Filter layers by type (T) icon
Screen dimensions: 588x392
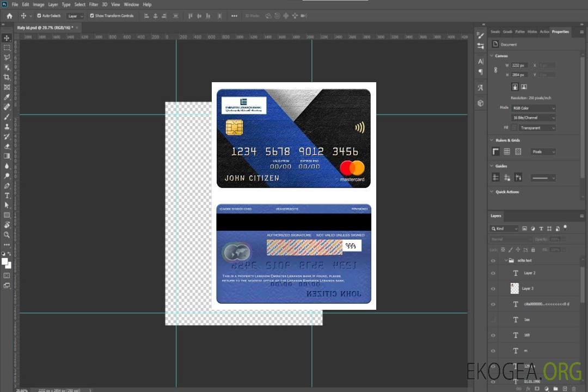[x=541, y=229]
